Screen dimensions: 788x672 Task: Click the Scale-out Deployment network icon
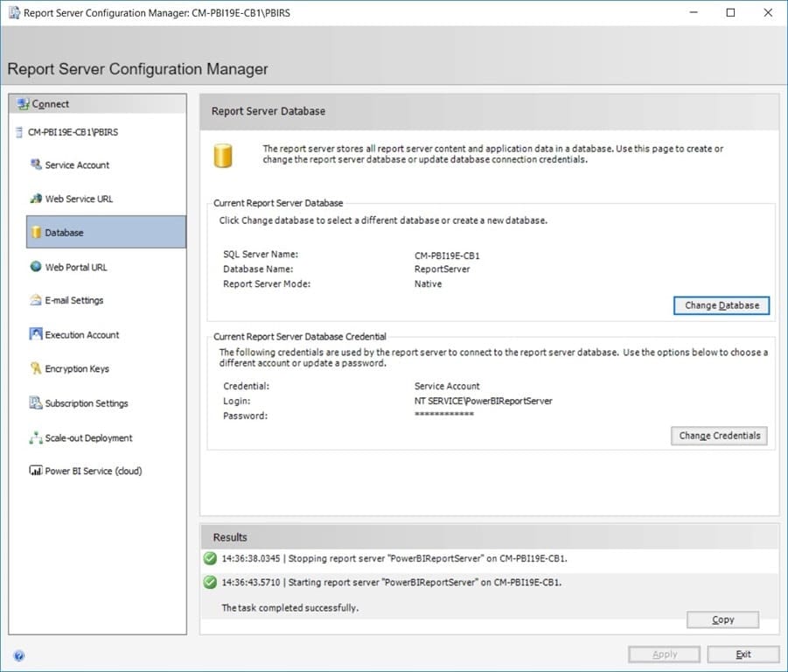click(x=36, y=437)
